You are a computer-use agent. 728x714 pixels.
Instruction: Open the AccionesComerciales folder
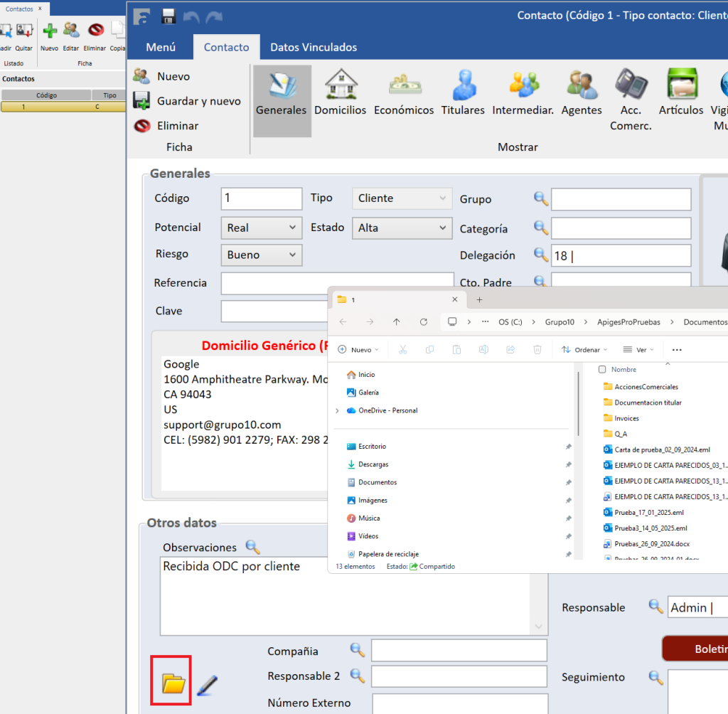[646, 387]
